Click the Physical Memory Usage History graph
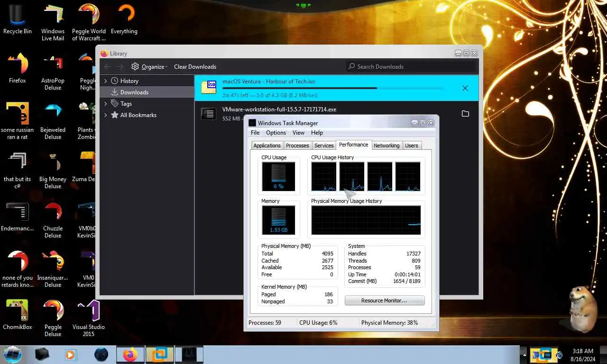The width and height of the screenshot is (607, 364). [366, 220]
